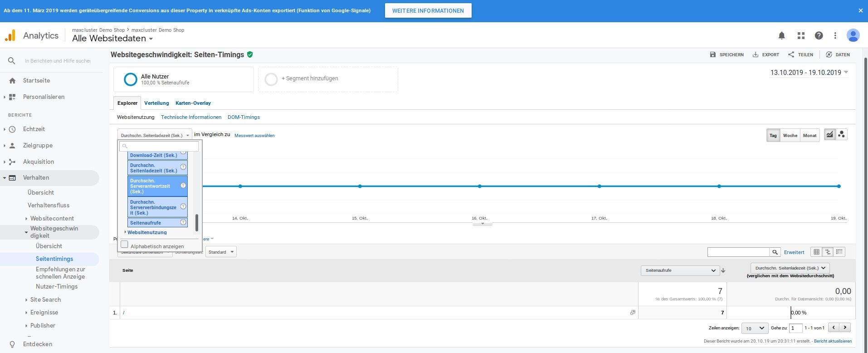Open notifications bell icon

[x=782, y=35]
